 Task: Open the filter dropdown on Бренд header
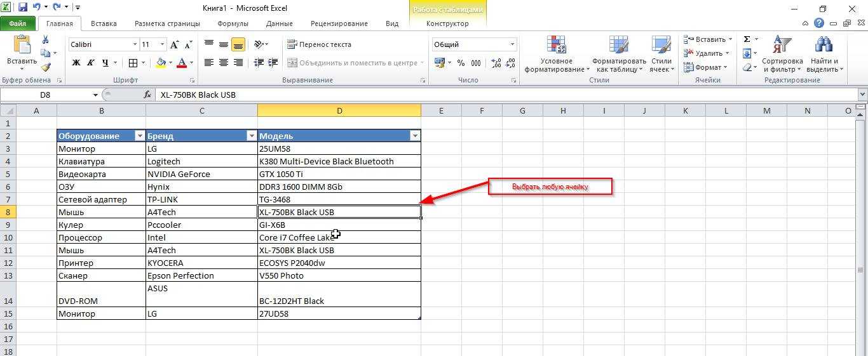[x=252, y=136]
